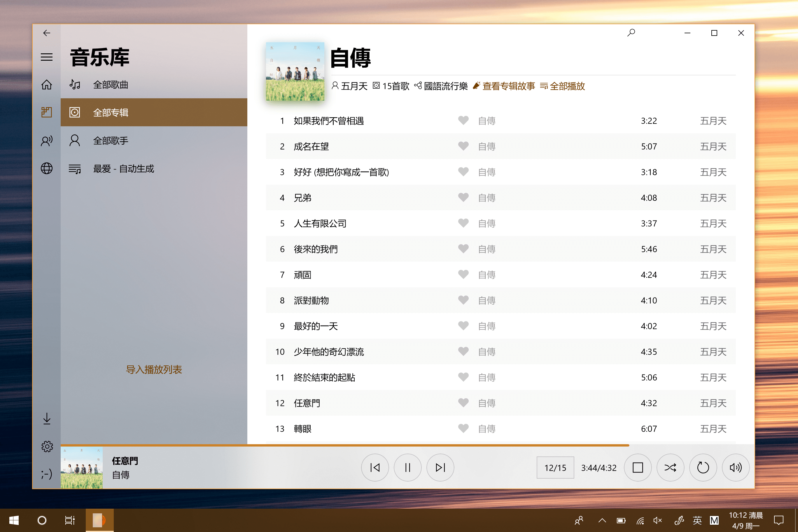This screenshot has height=532, width=798.
Task: Toggle heart for 轉眼
Action: click(463, 428)
